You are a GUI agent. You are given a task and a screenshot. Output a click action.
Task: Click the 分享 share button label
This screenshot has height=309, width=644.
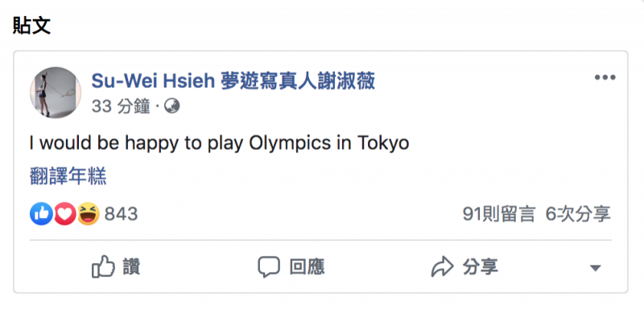tap(481, 266)
